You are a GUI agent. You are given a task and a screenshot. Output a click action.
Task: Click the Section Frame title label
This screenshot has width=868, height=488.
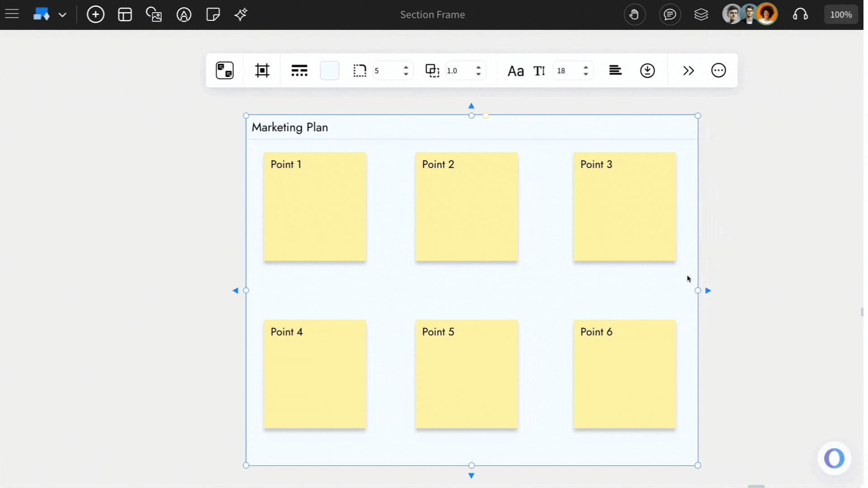432,14
